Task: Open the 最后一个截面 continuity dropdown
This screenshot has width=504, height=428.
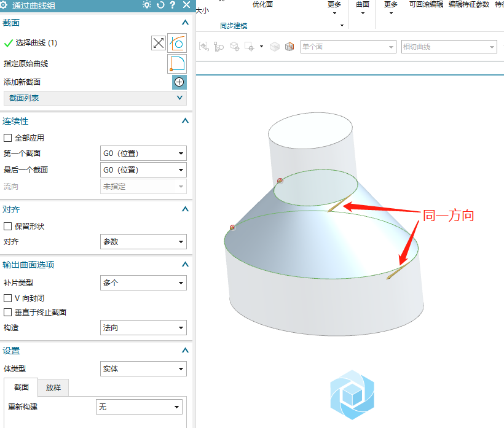Action: tap(143, 170)
